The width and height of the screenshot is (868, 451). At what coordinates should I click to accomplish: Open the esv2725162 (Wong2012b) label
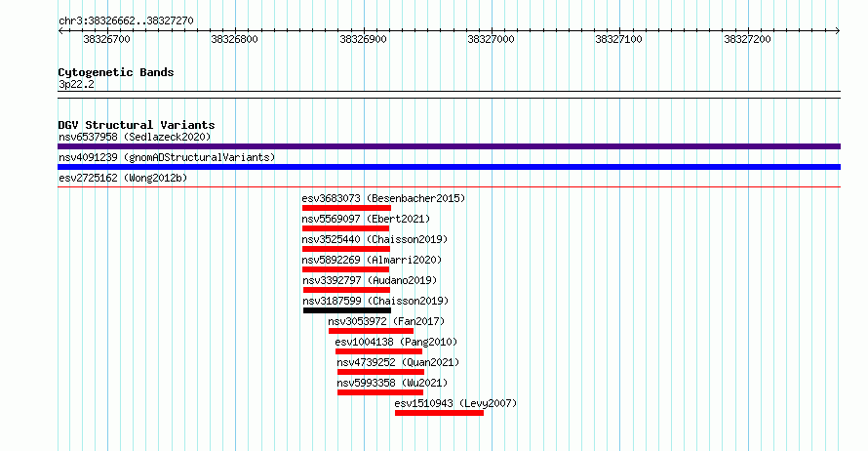click(123, 178)
